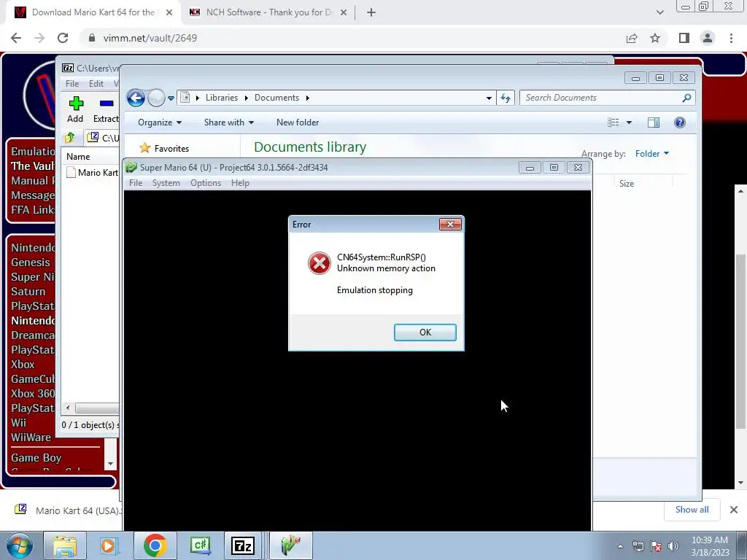Screen dimensions: 747x560
Task: Click the Xbox link on Vimm's sidebar
Action: 23,365
